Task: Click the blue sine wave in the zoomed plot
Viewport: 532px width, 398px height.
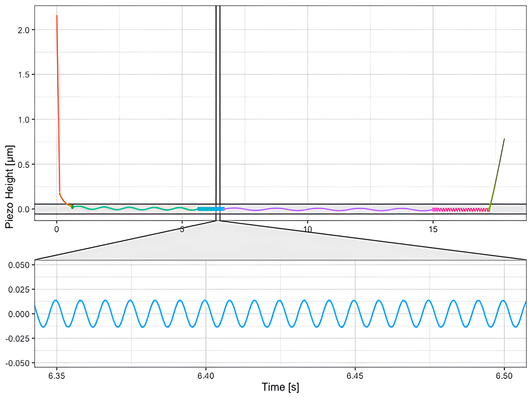Action: [x=280, y=314]
